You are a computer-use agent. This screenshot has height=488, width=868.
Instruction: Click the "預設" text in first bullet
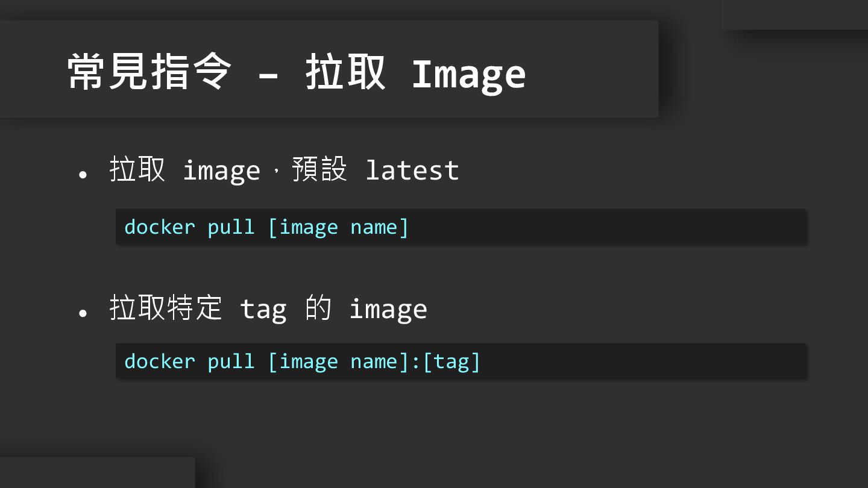tap(319, 169)
